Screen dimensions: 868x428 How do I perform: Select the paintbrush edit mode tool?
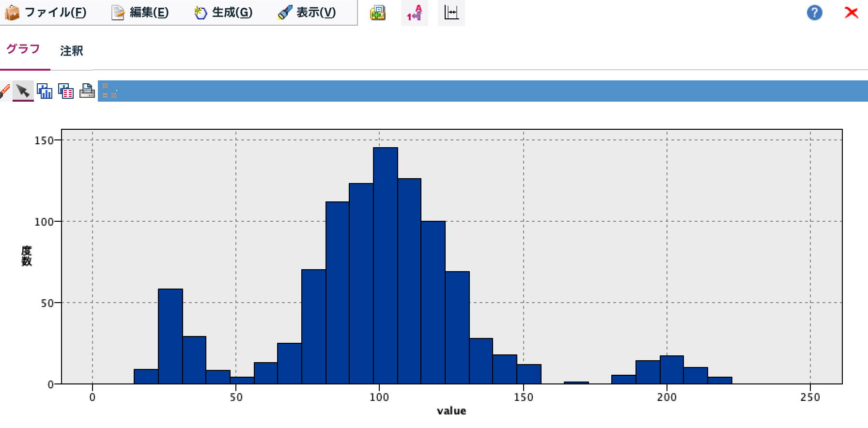click(4, 91)
